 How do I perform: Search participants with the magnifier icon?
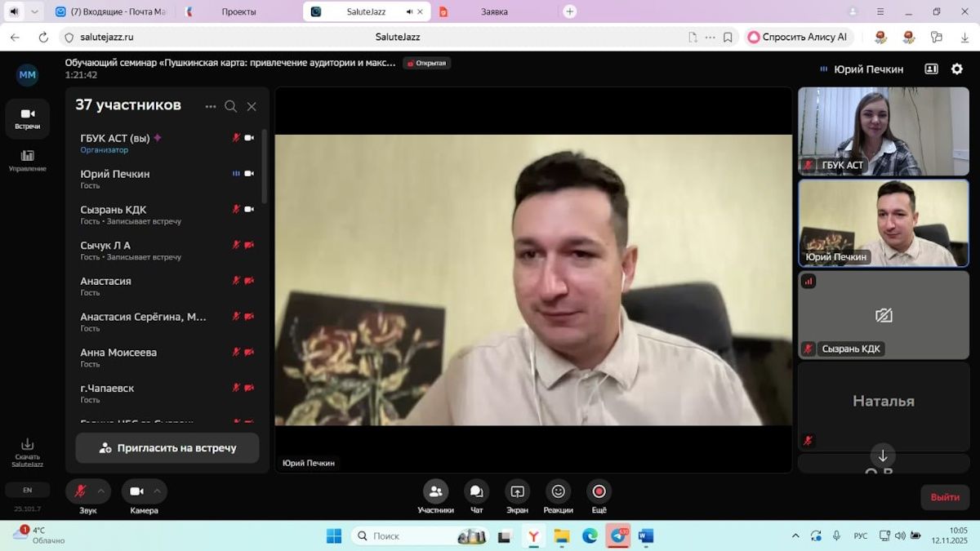coord(230,106)
